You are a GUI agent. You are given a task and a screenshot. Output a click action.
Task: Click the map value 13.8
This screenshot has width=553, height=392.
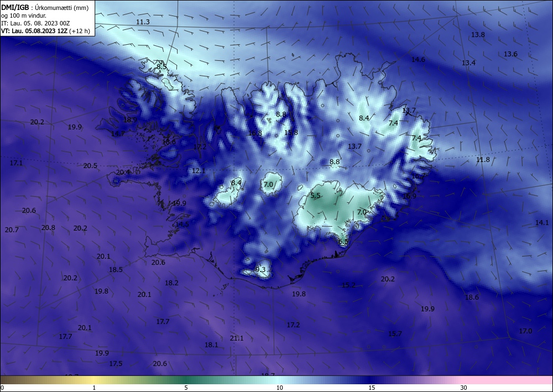pyautogui.click(x=478, y=34)
